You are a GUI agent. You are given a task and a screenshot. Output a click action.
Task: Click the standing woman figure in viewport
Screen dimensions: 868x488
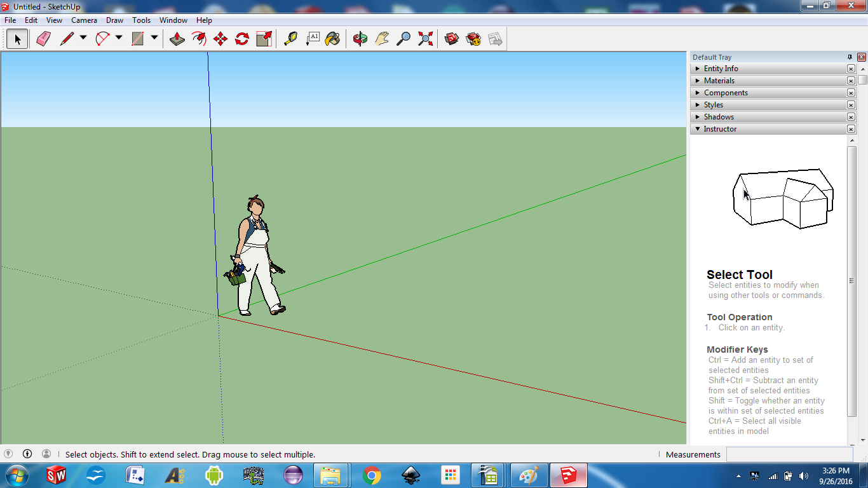(x=255, y=256)
